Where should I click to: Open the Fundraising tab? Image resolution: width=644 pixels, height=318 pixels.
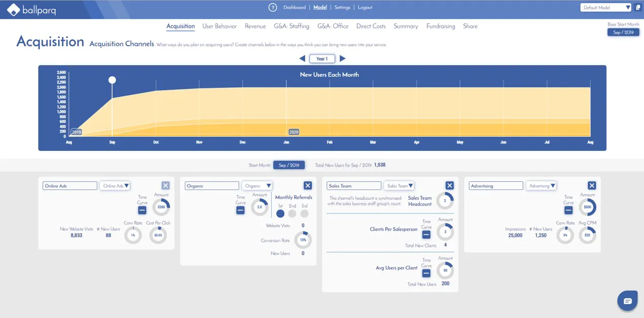[441, 26]
